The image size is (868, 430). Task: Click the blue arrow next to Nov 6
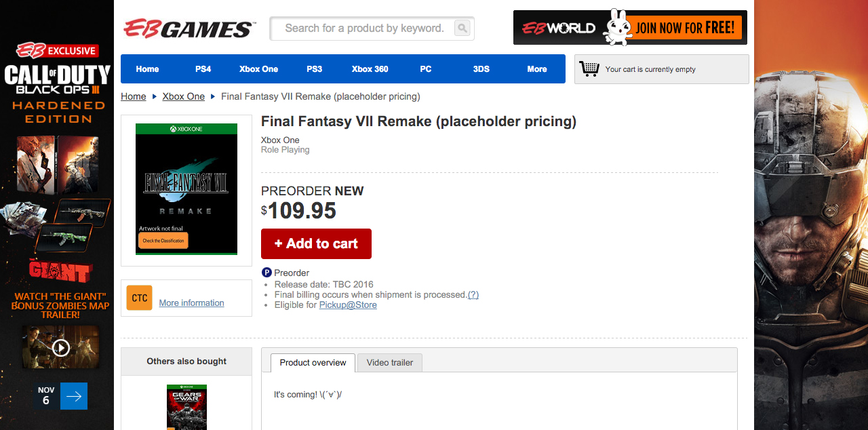(x=74, y=396)
